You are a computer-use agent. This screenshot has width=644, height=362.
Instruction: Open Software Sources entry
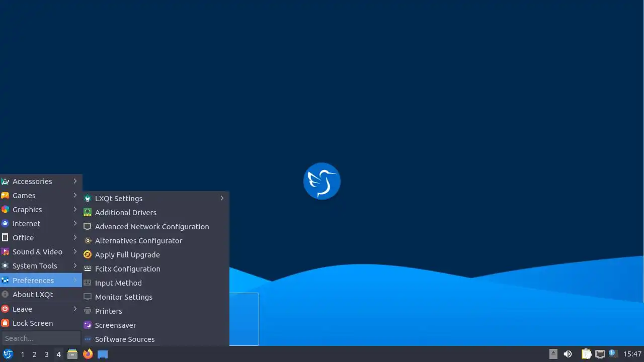tap(155, 339)
